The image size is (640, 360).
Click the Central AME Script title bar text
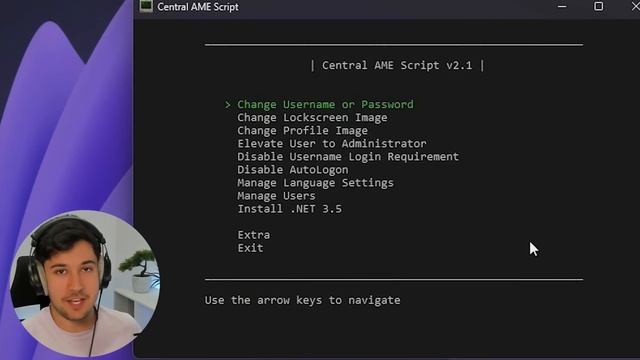coord(198,7)
